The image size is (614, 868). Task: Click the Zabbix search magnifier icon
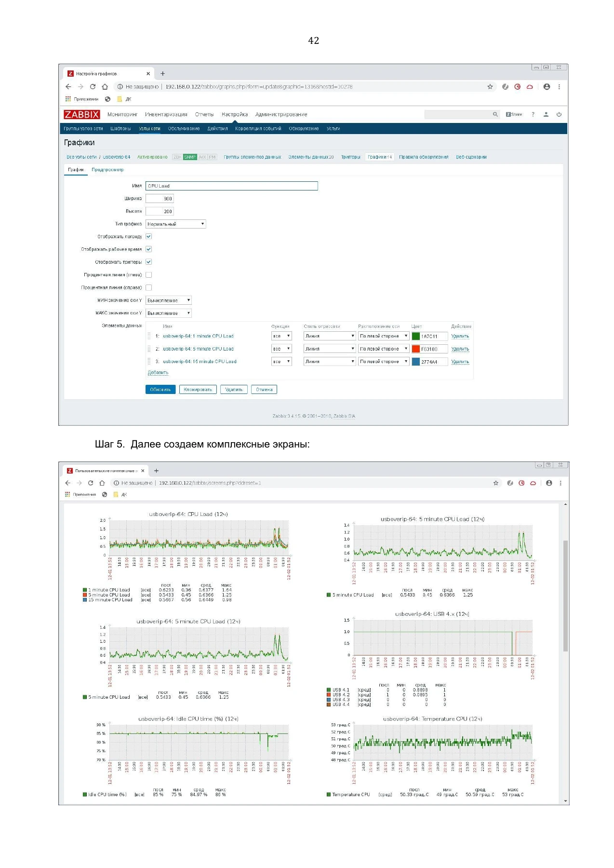(x=495, y=114)
